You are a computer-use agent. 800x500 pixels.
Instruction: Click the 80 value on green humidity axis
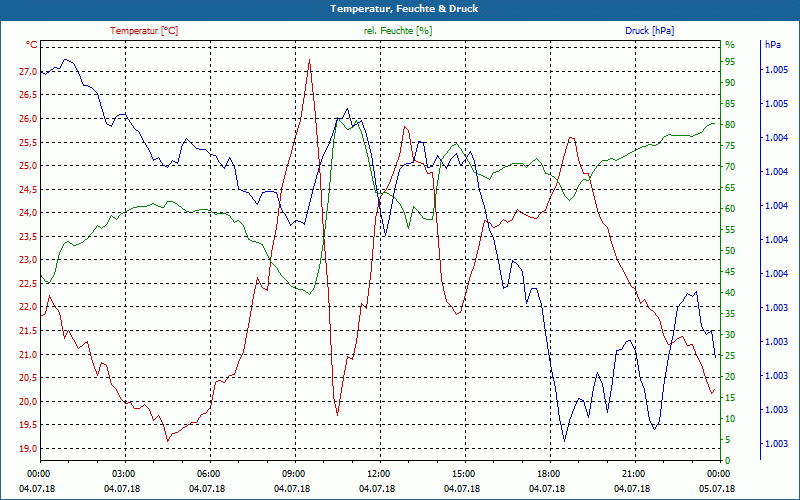click(x=730, y=125)
